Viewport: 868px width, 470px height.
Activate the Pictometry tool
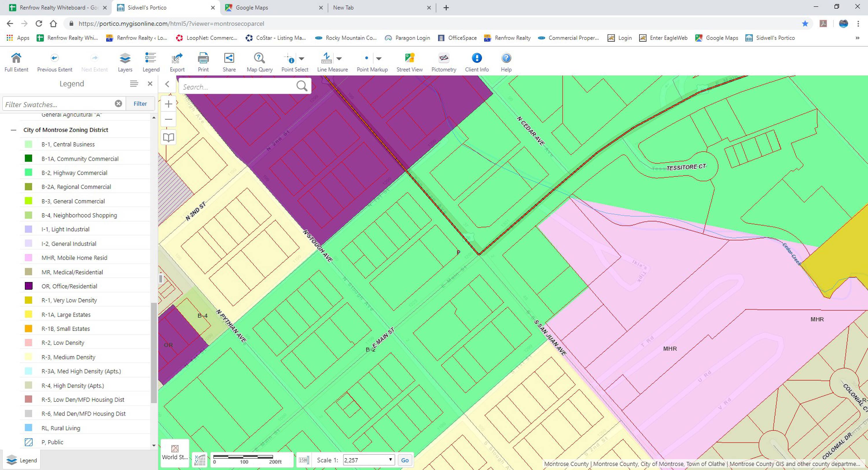[x=444, y=62]
